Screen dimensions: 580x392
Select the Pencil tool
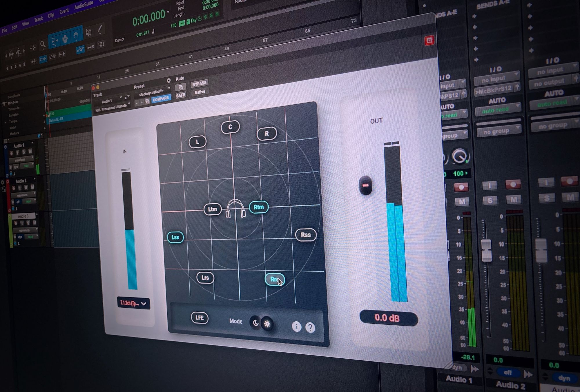(x=99, y=29)
